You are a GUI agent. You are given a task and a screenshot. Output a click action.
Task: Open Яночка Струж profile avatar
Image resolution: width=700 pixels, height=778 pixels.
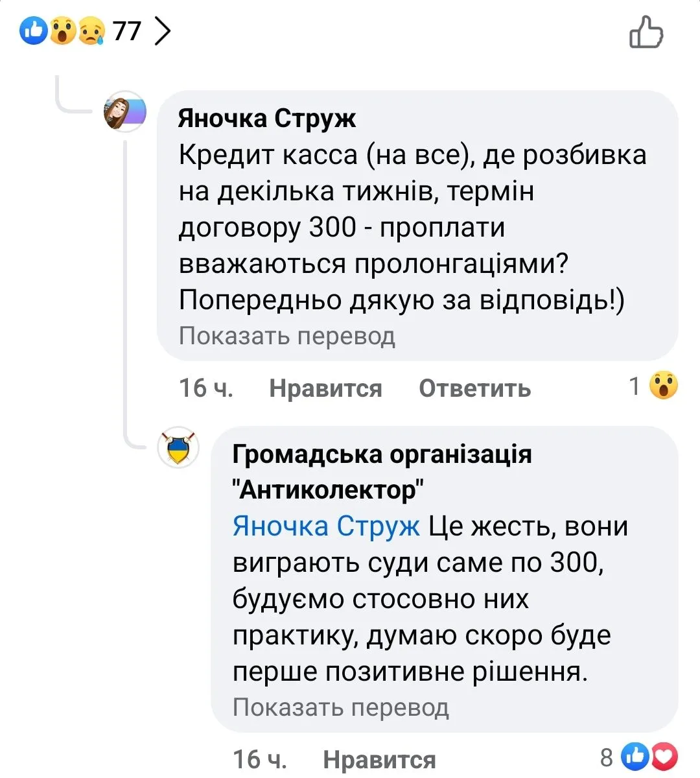pos(125,112)
